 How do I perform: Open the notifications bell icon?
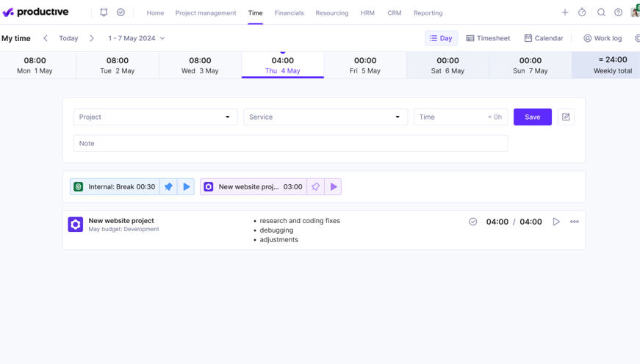[x=104, y=12]
